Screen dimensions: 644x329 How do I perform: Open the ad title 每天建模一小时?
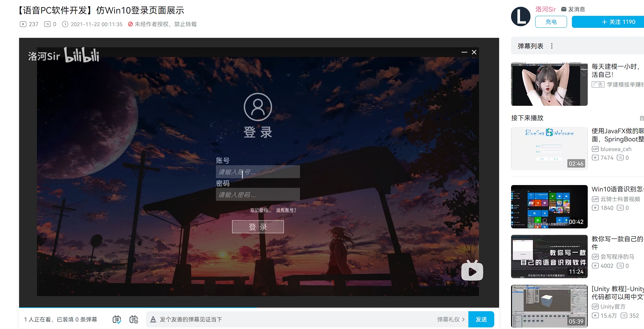617,71
